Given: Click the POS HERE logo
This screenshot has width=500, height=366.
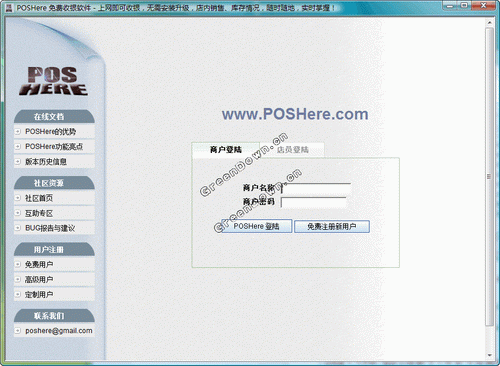Looking at the screenshot, I should click(54, 81).
